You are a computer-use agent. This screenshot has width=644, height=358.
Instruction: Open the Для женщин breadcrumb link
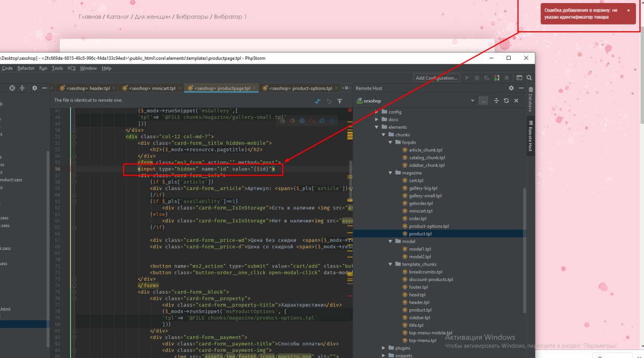[152, 17]
